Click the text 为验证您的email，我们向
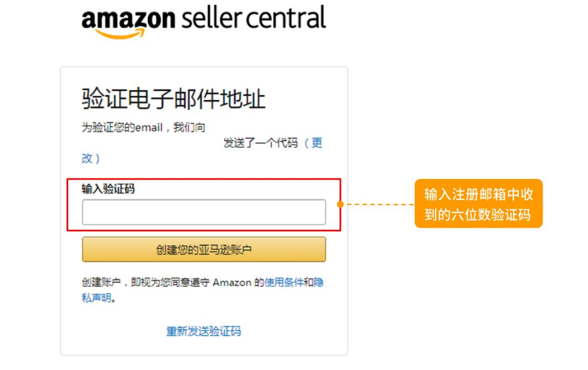The height and width of the screenshot is (370, 588). [143, 127]
